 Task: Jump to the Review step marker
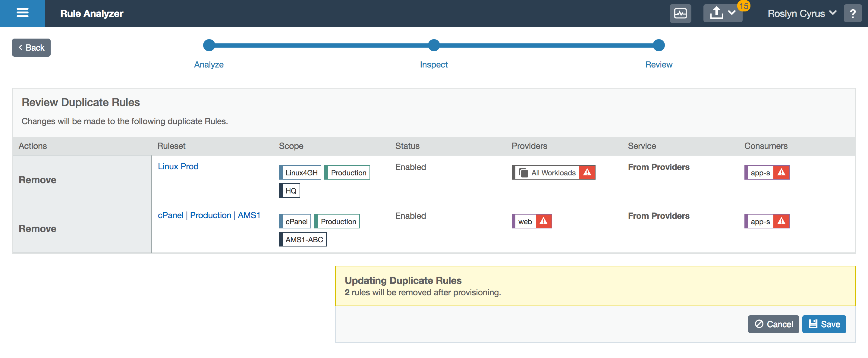point(659,45)
